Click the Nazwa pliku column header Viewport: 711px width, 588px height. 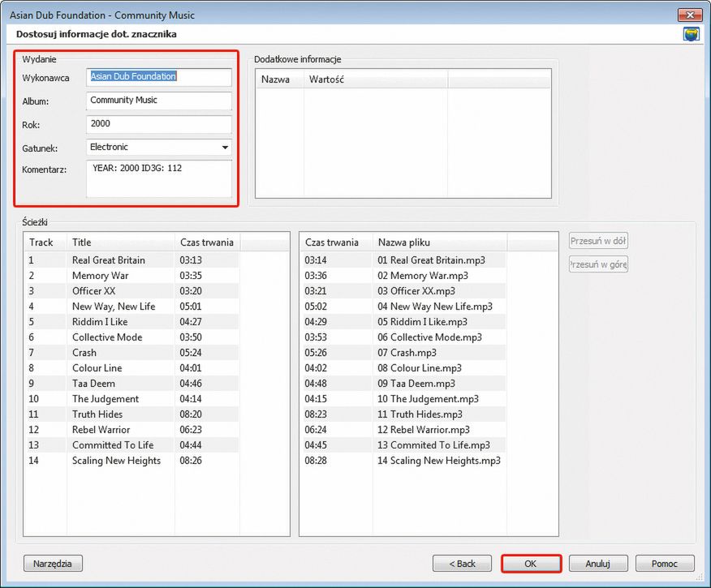click(x=440, y=242)
